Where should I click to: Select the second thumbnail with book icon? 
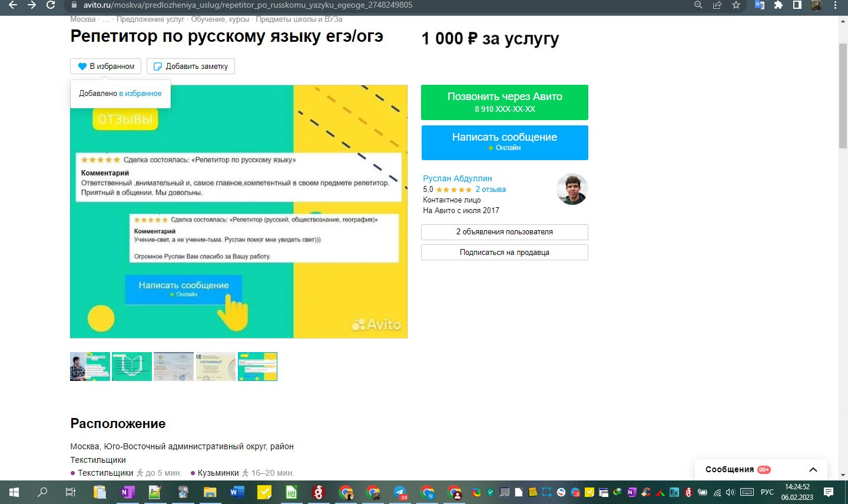point(132,367)
